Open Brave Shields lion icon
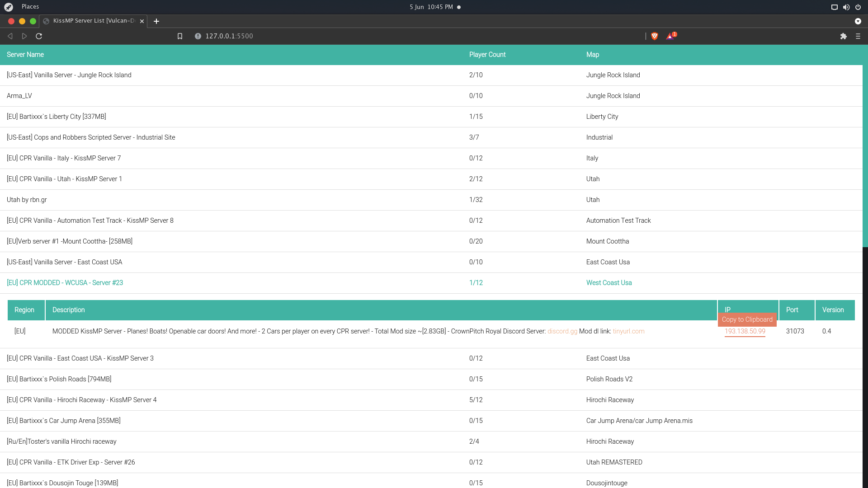Viewport: 868px width, 488px height. tap(654, 36)
